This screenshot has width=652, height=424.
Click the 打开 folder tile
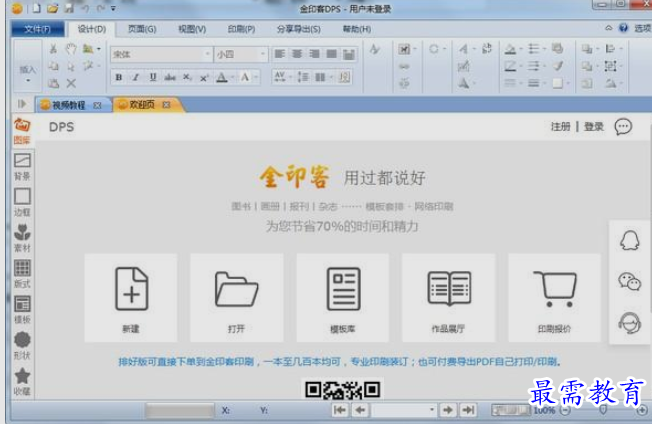click(x=237, y=298)
